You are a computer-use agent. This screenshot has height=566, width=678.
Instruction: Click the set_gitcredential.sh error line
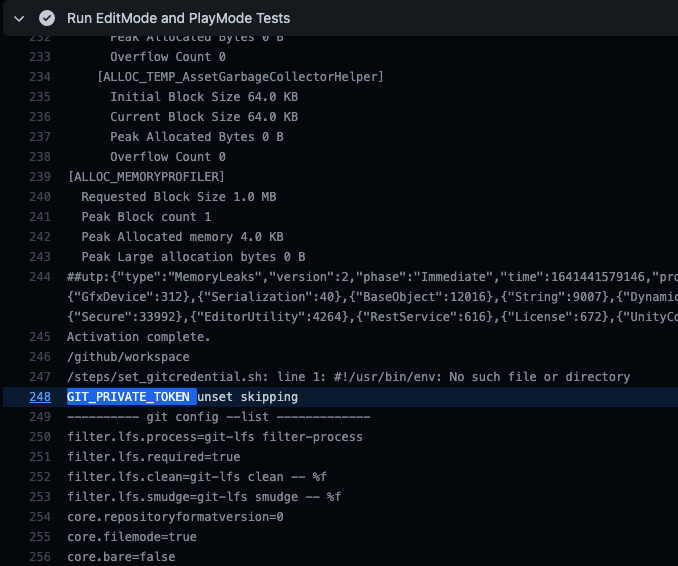(x=349, y=377)
